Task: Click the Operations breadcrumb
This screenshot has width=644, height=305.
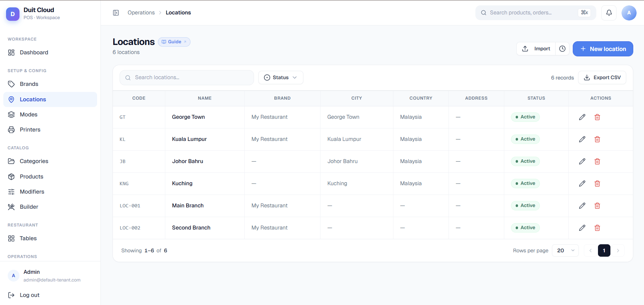Action: 141,13
